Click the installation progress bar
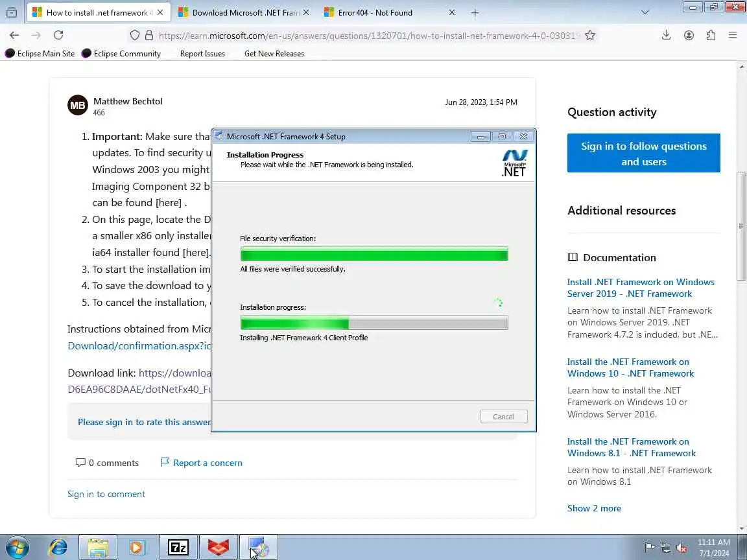The image size is (747, 560). (x=374, y=322)
